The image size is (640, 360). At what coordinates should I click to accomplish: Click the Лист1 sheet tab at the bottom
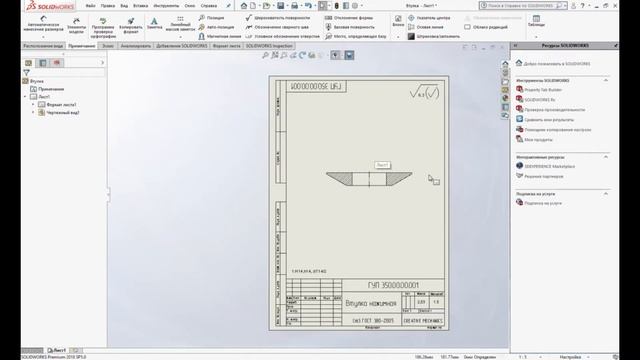(x=57, y=350)
